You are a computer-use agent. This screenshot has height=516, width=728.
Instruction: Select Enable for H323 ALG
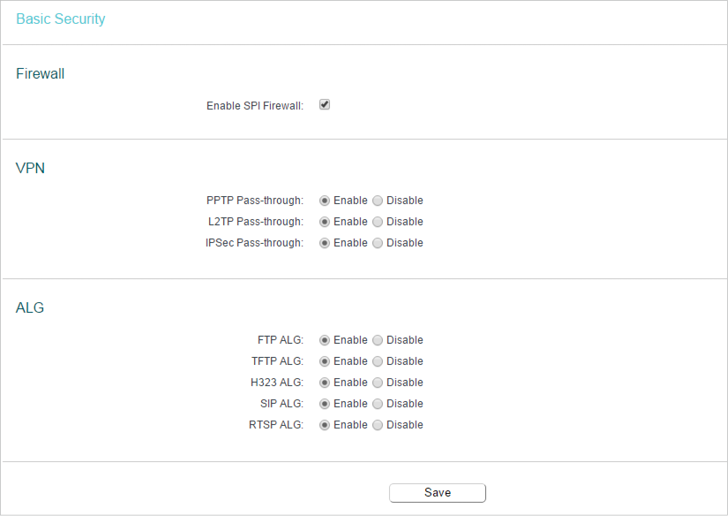pos(325,383)
